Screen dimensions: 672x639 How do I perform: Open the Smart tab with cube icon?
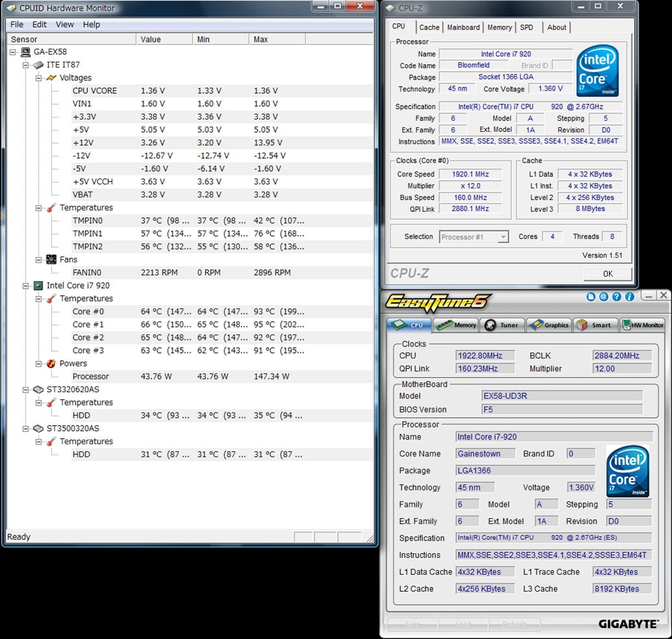595,325
